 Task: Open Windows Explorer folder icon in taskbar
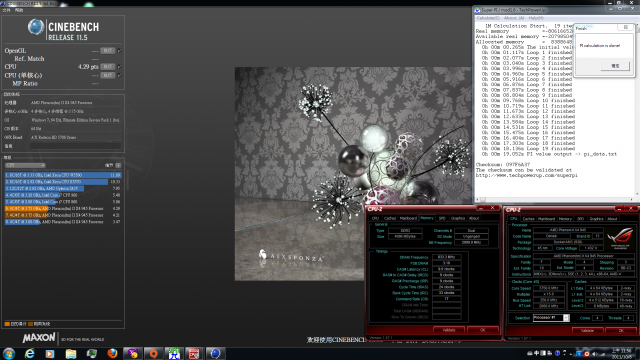click(71, 353)
